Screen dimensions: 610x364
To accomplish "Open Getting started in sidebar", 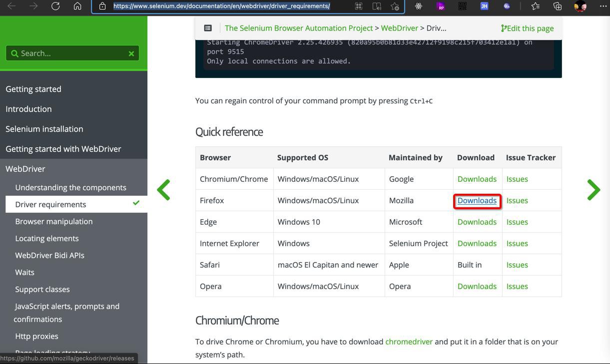I will click(33, 89).
